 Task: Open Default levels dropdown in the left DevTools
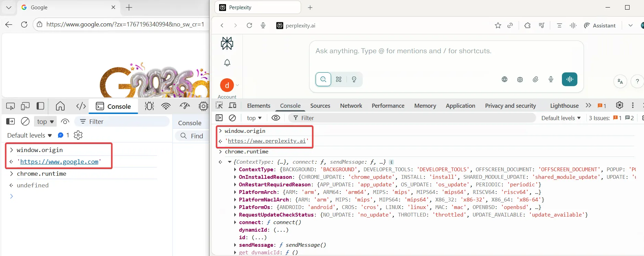(x=30, y=135)
